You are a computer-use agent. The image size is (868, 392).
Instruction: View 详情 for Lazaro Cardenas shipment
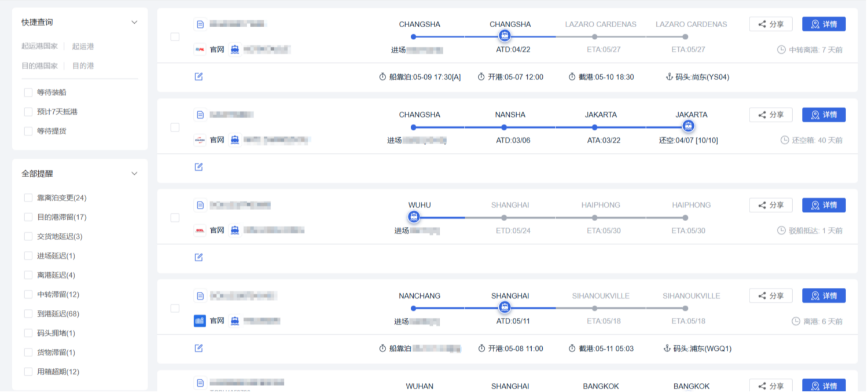[823, 24]
